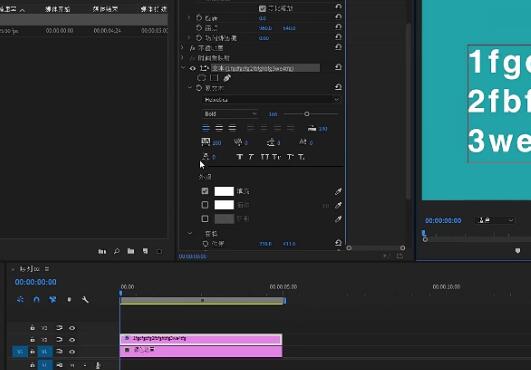The image size is (531, 370).
Task: Toggle A1 audio track target
Action: point(45,365)
